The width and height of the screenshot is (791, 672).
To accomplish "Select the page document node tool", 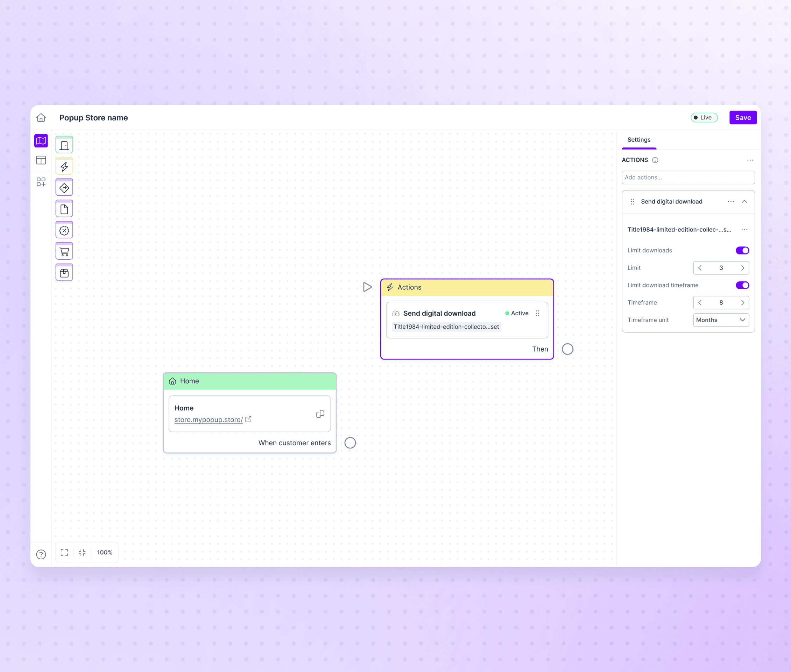I will click(64, 209).
